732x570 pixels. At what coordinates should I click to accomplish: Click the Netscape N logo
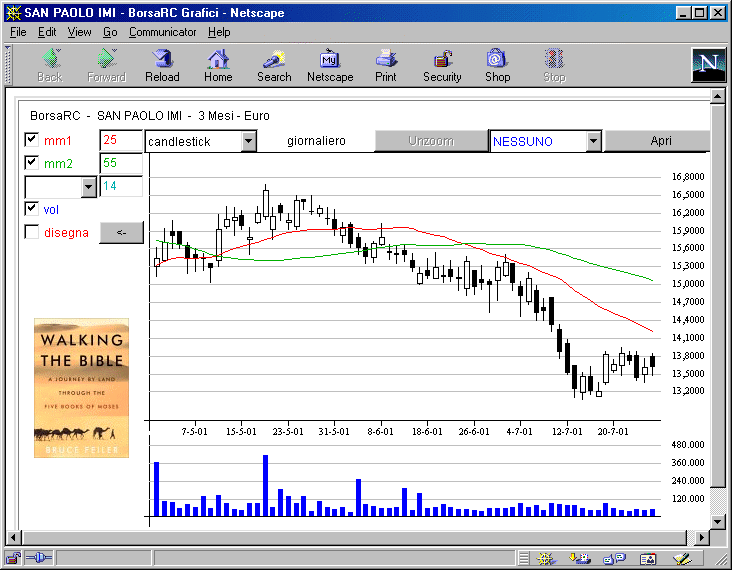[709, 65]
